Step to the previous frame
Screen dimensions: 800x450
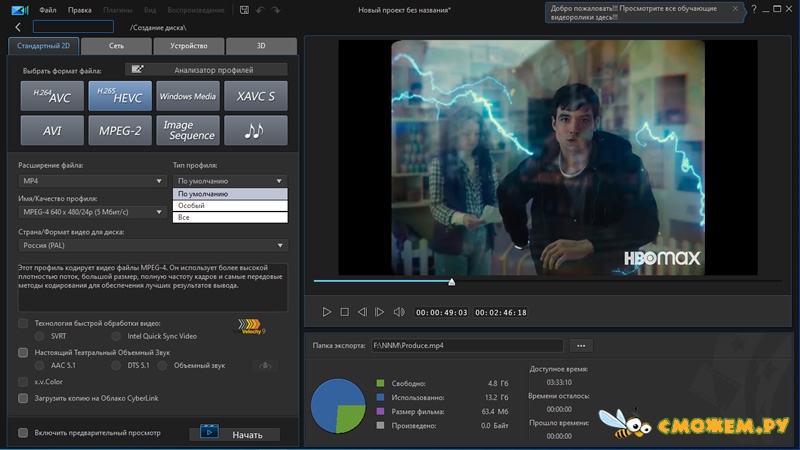click(362, 312)
